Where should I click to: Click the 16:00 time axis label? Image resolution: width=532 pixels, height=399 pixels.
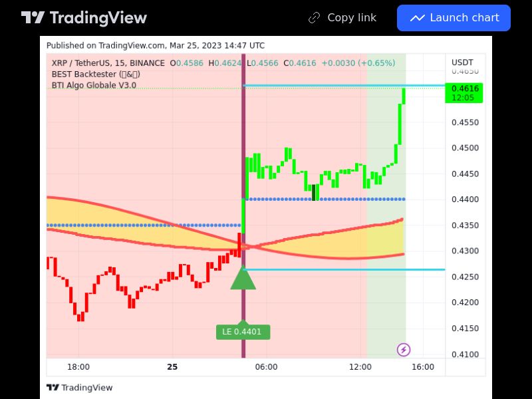coord(423,367)
